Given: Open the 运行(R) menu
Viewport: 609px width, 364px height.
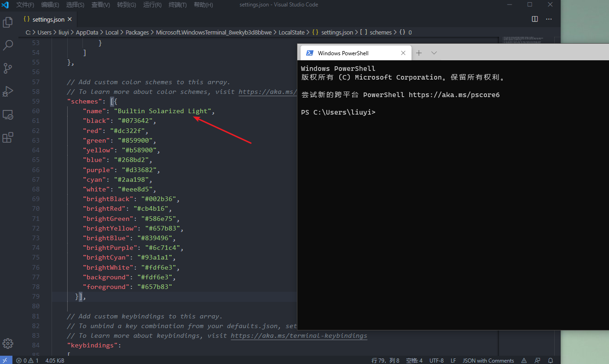Looking at the screenshot, I should tap(152, 5).
